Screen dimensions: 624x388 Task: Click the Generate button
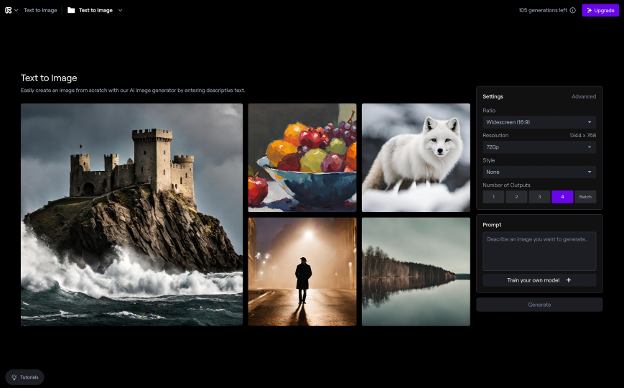coord(539,305)
